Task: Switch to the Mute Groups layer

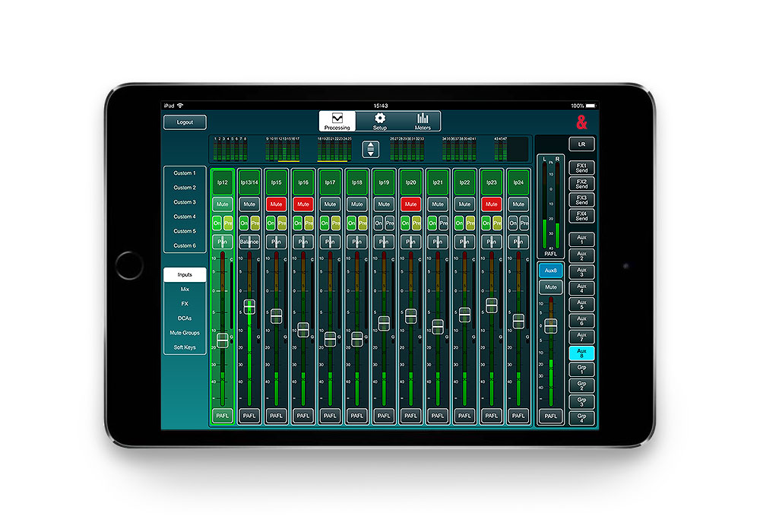Action: point(185,333)
